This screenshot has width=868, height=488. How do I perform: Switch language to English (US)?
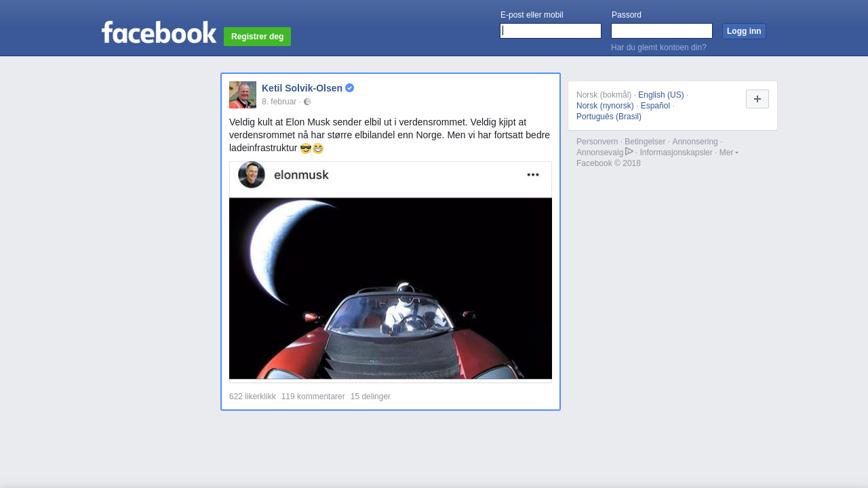[661, 95]
